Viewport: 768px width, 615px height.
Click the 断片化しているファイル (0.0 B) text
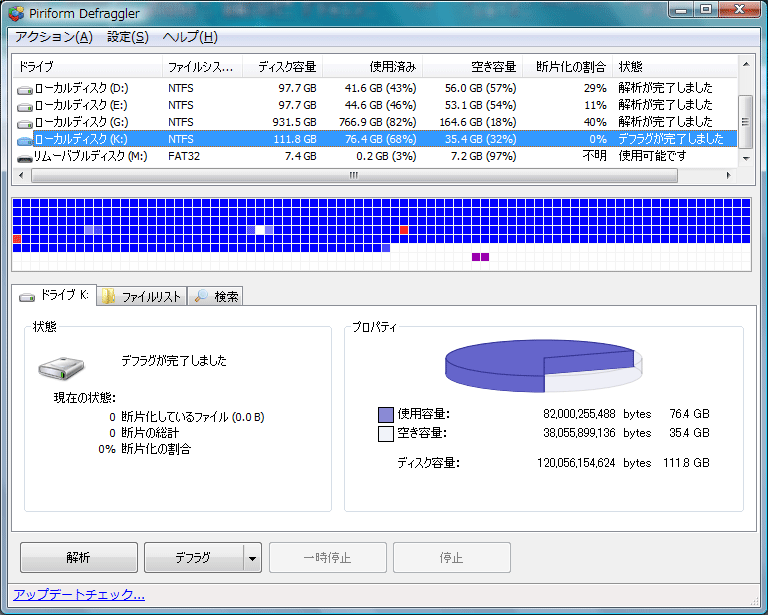pyautogui.click(x=193, y=417)
